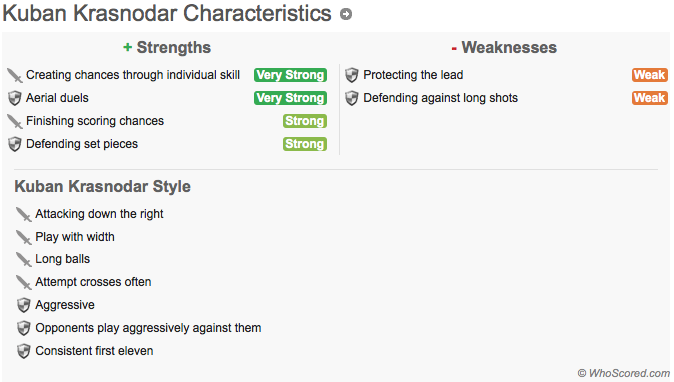Click the WhoScored.com copyright text
674x382 pixels.
coord(623,373)
